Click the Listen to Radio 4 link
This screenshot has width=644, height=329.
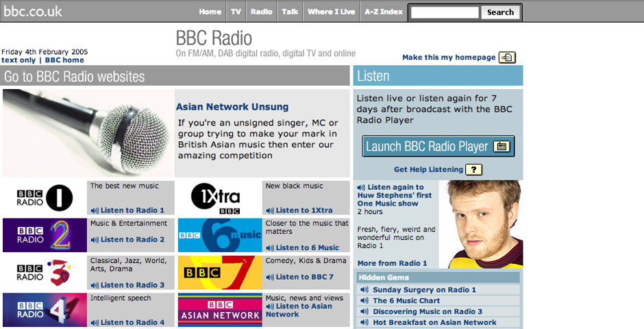(x=132, y=322)
